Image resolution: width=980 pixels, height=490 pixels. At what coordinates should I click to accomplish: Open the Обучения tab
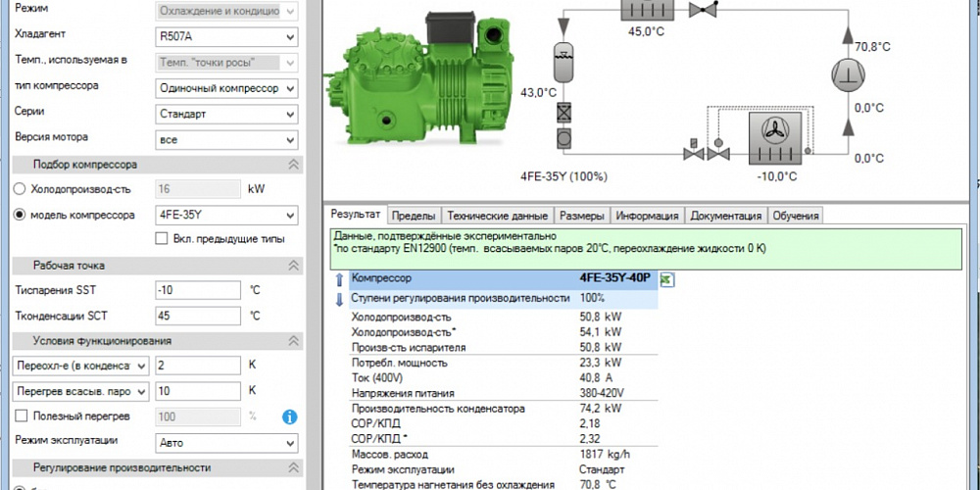(796, 216)
